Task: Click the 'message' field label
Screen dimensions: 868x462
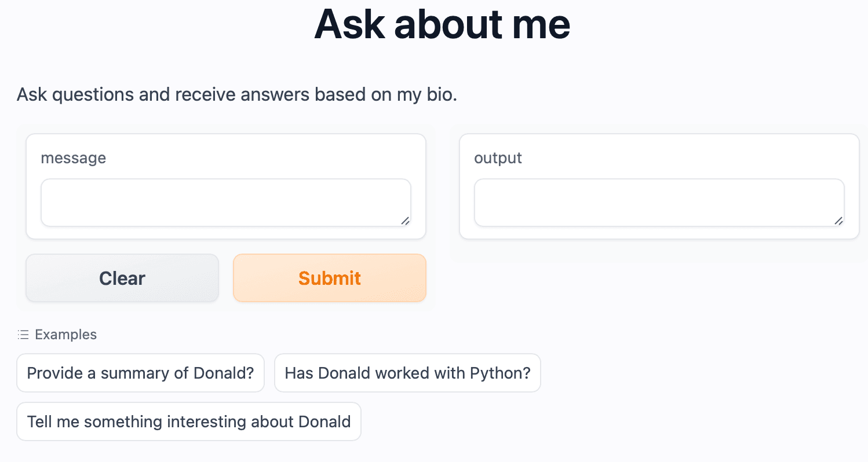Action: point(73,157)
